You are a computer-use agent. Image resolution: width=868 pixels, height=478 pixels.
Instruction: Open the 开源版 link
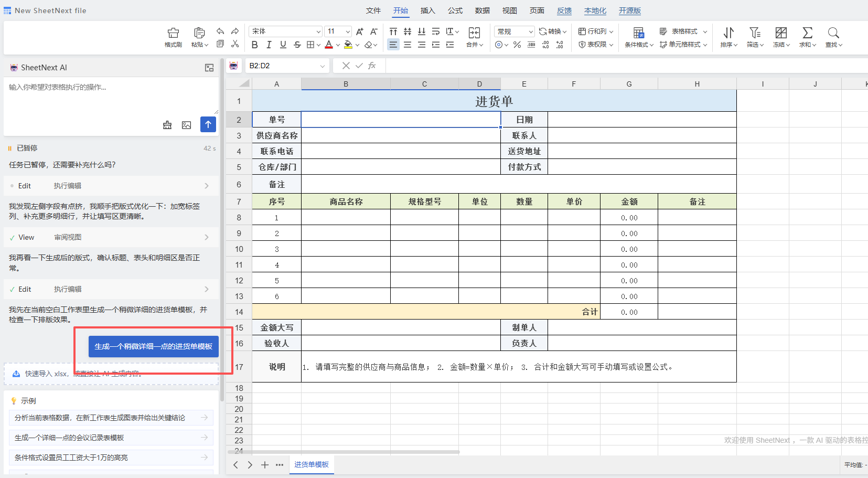(x=630, y=10)
